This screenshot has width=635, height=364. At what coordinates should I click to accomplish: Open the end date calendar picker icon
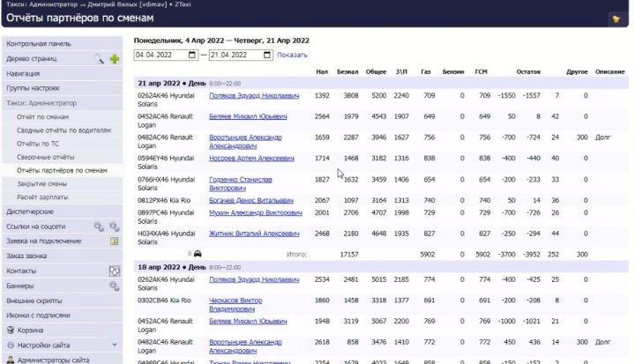point(267,55)
